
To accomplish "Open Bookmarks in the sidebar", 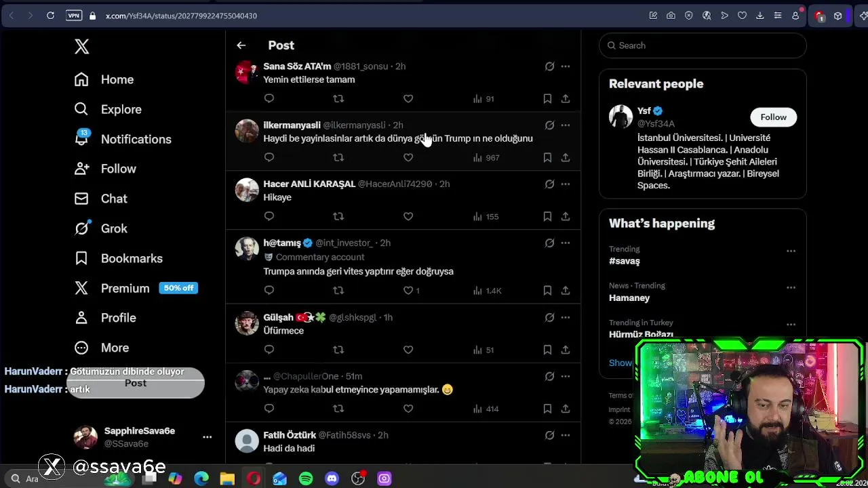I will (x=118, y=258).
